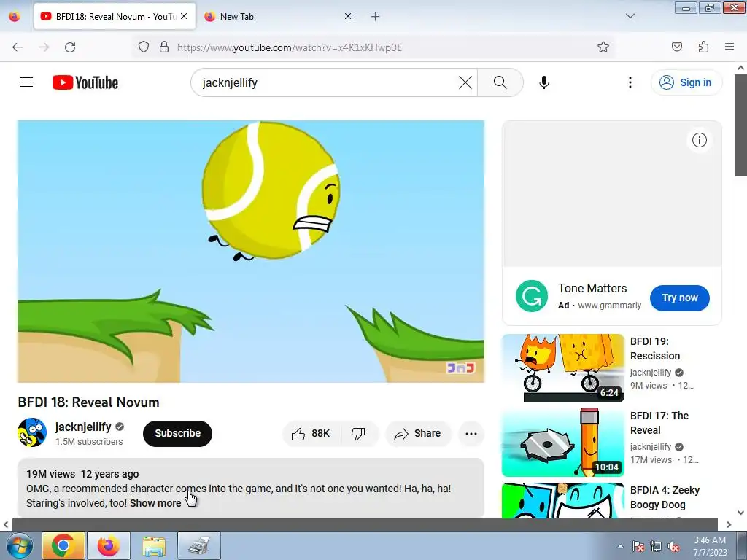
Task: Subscribe to jacknjellify channel
Action: pyautogui.click(x=177, y=433)
